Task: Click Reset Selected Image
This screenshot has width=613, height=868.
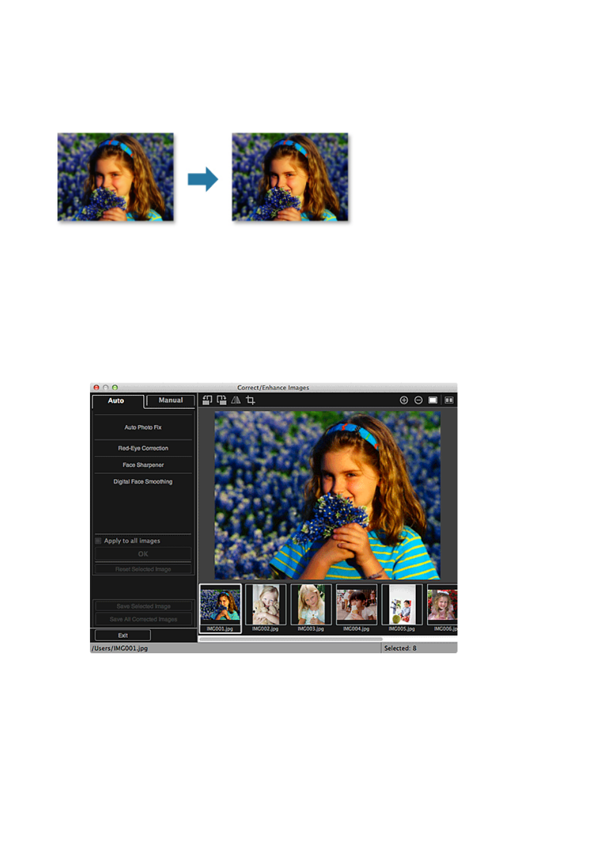Action: (143, 569)
